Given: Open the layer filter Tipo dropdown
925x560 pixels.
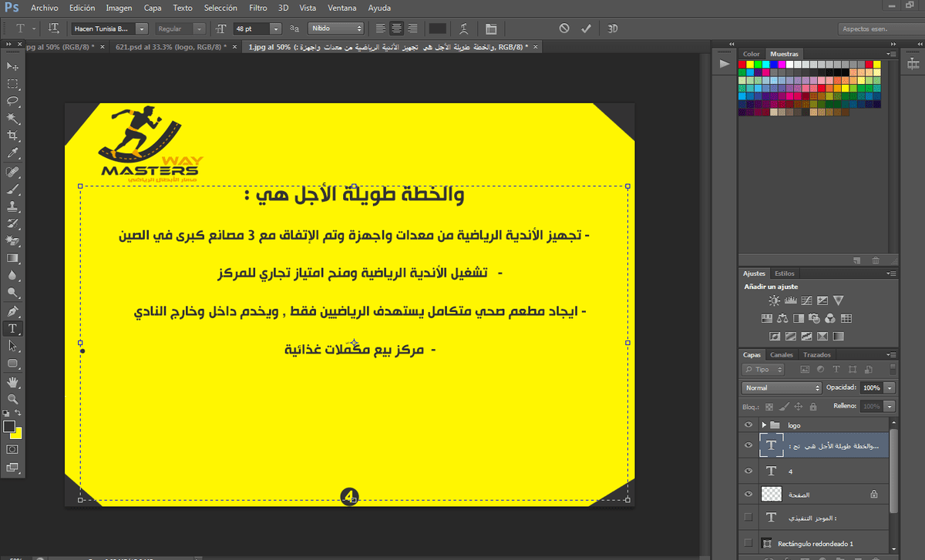Looking at the screenshot, I should pyautogui.click(x=762, y=370).
